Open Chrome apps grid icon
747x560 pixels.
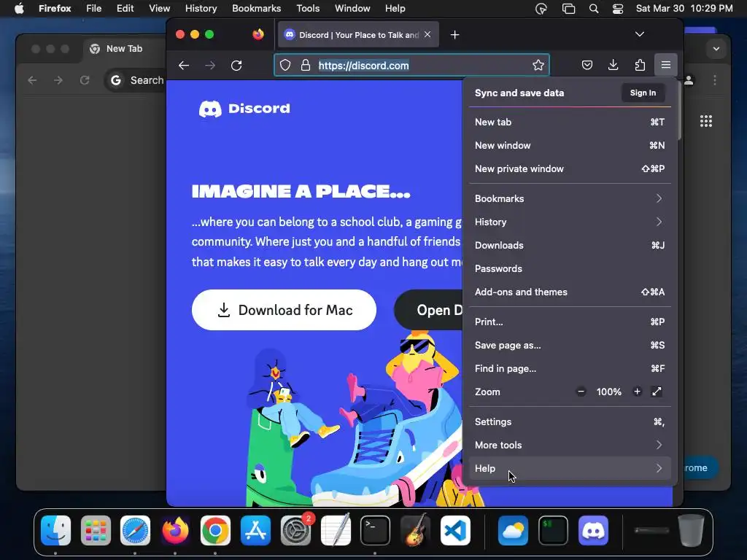click(706, 122)
